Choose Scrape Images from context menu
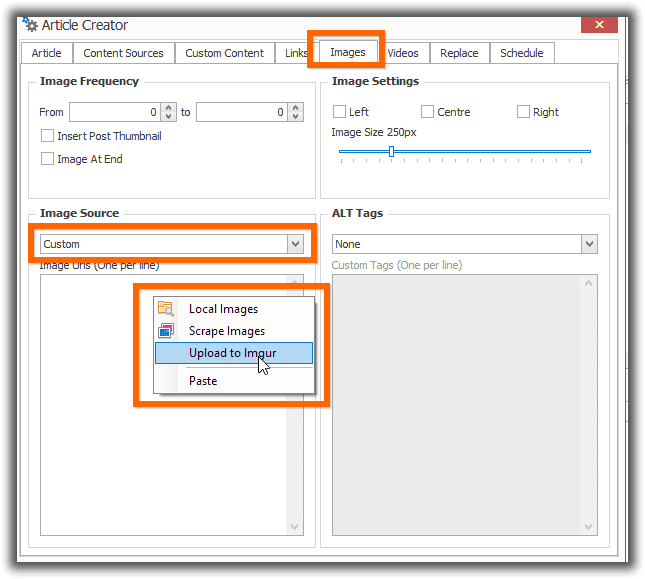This screenshot has width=645, height=579. [234, 331]
